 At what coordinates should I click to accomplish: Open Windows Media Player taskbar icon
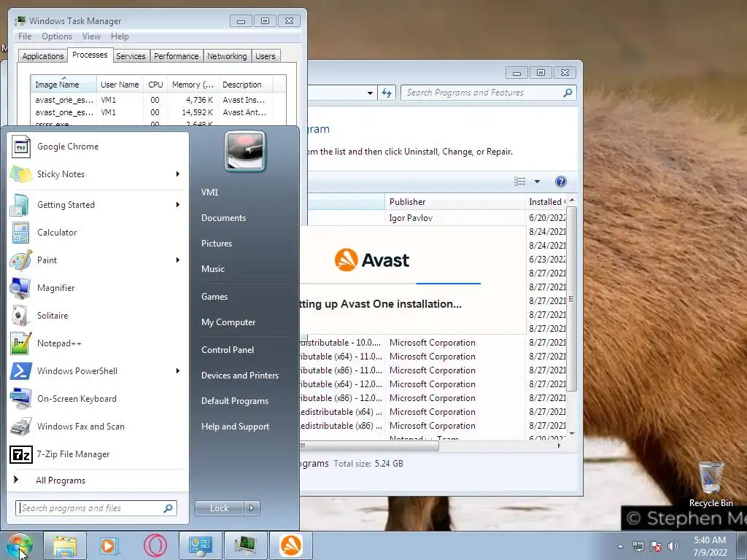point(109,545)
